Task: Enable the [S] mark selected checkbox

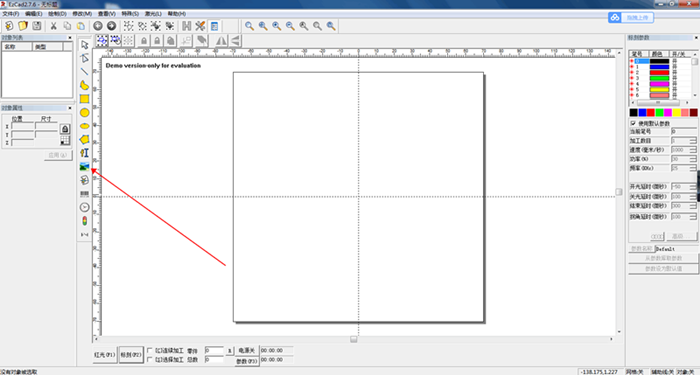Action: [x=150, y=359]
